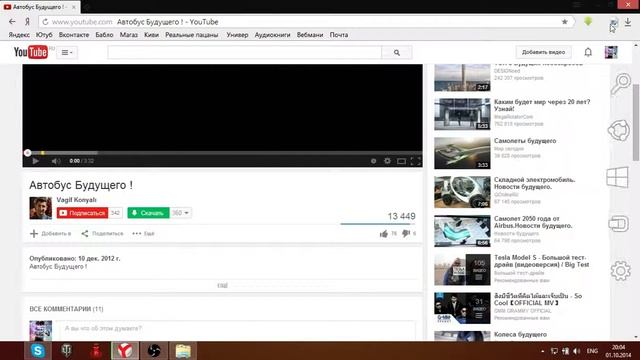The height and width of the screenshot is (360, 640).
Task: Click Windows charms Share icon
Action: [619, 131]
